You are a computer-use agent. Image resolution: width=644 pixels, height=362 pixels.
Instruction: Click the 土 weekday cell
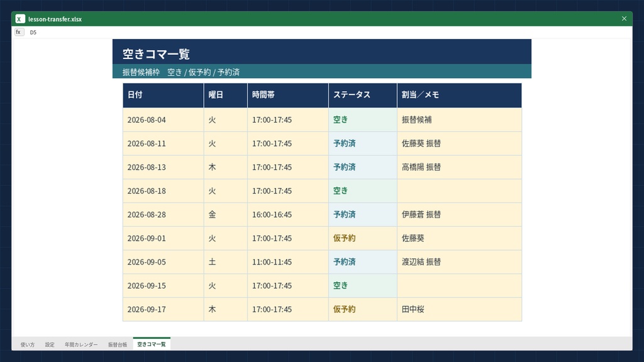pyautogui.click(x=226, y=262)
